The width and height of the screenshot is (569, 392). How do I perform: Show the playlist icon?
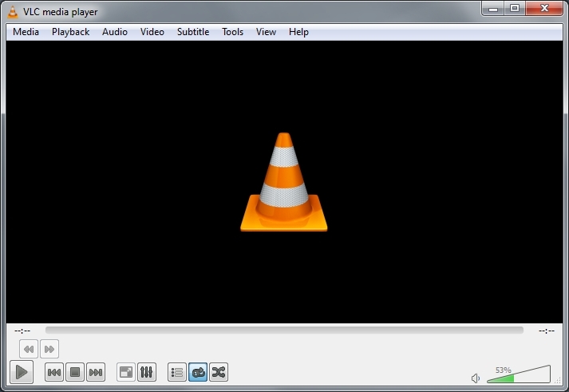tap(177, 372)
